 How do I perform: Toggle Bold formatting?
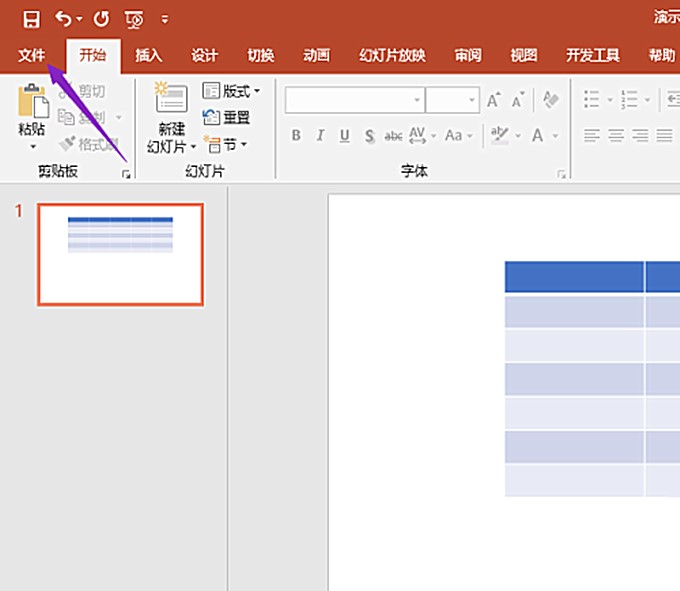[x=296, y=136]
